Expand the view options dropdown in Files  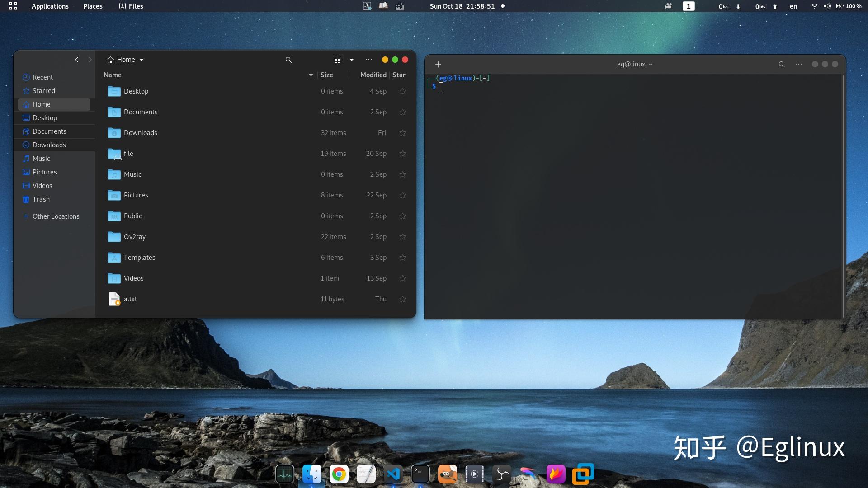coord(350,59)
